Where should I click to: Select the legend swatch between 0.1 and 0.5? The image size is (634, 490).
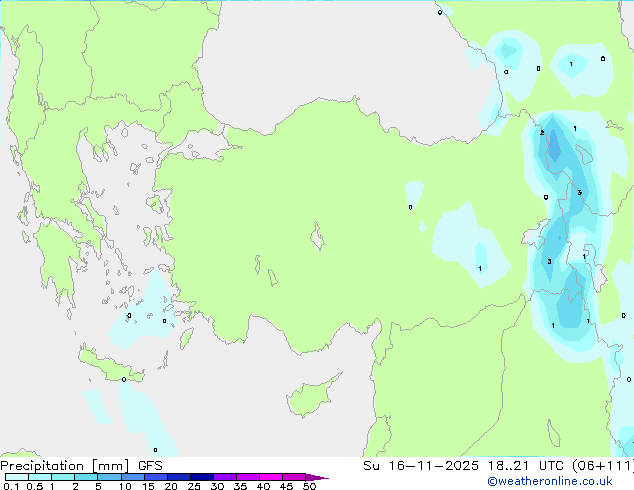point(17,477)
